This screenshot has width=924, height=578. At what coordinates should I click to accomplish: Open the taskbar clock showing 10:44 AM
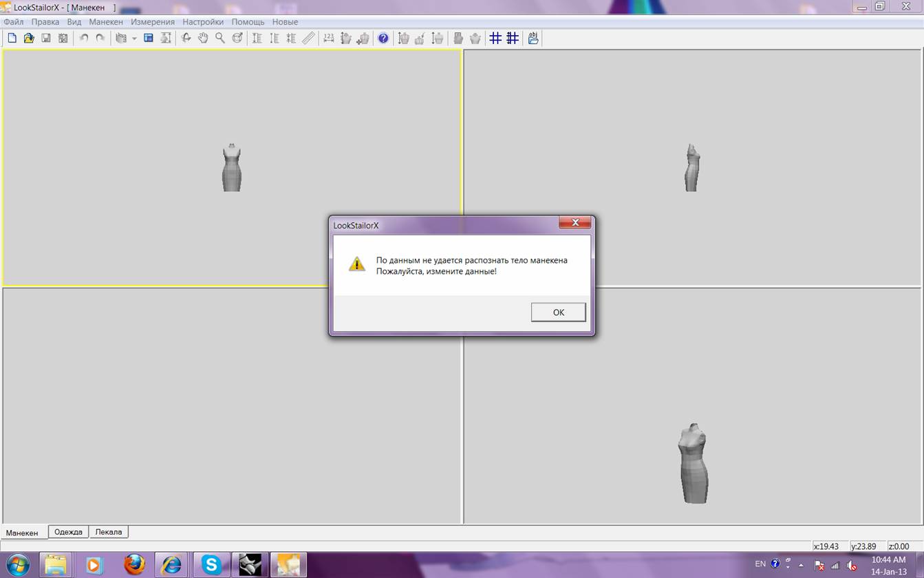pos(889,566)
